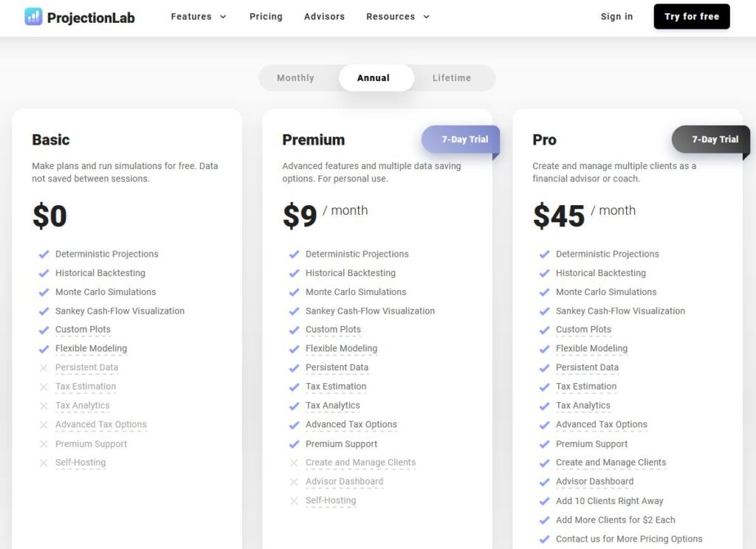Click the checkmark beside Advisor Dashboard in Pro
Screen dimensions: 756x549
[545, 482]
